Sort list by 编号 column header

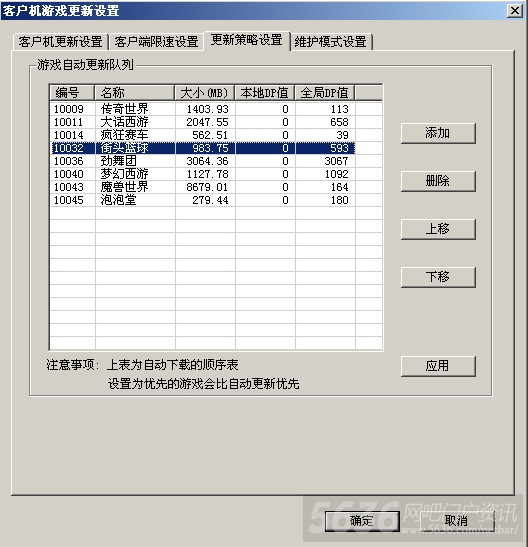coord(72,93)
